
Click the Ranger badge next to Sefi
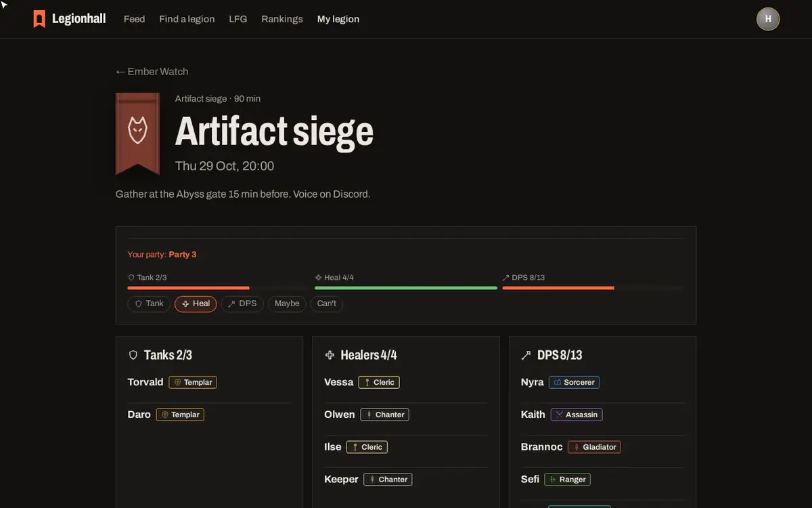click(x=567, y=480)
